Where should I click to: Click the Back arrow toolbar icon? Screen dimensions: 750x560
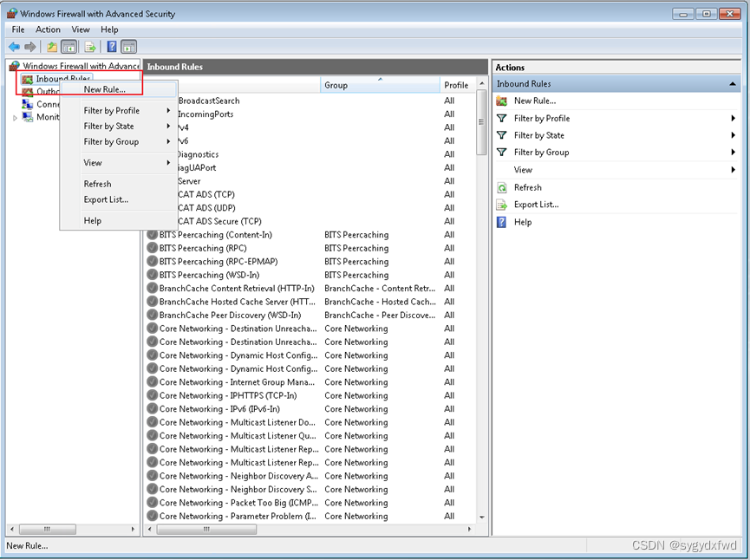(15, 47)
